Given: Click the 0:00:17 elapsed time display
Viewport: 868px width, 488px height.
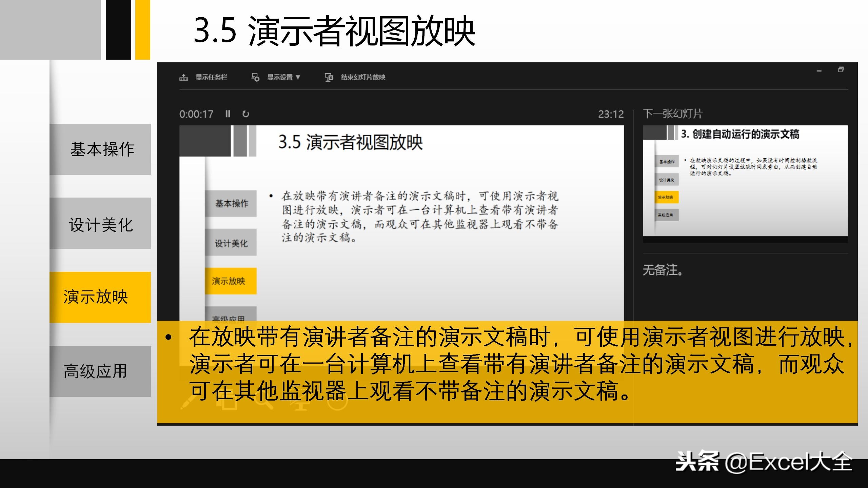Looking at the screenshot, I should coord(197,114).
